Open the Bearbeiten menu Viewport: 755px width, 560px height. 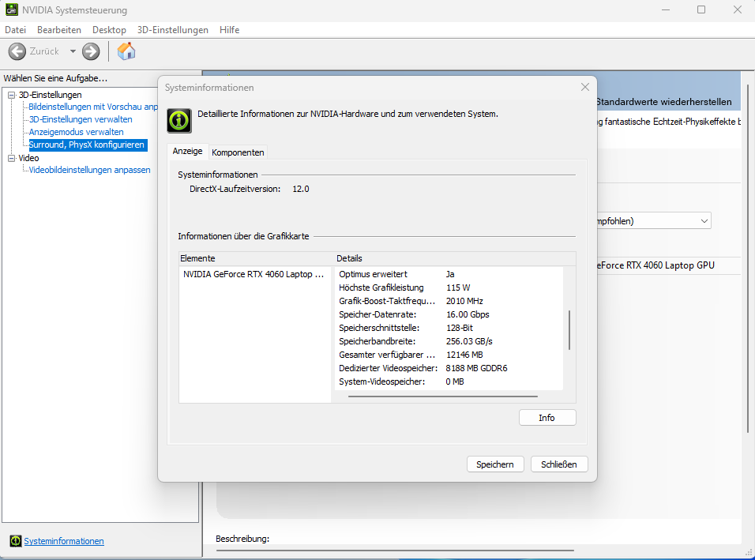tap(59, 30)
